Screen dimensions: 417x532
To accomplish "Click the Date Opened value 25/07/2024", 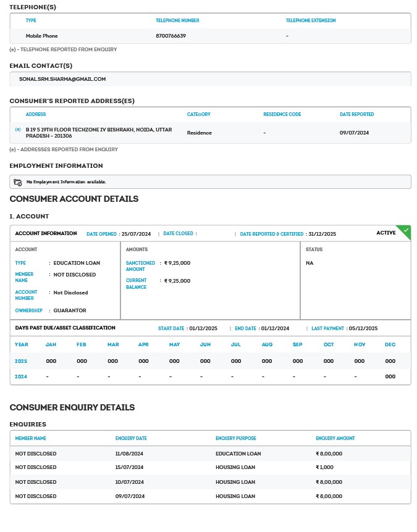I will point(137,234).
